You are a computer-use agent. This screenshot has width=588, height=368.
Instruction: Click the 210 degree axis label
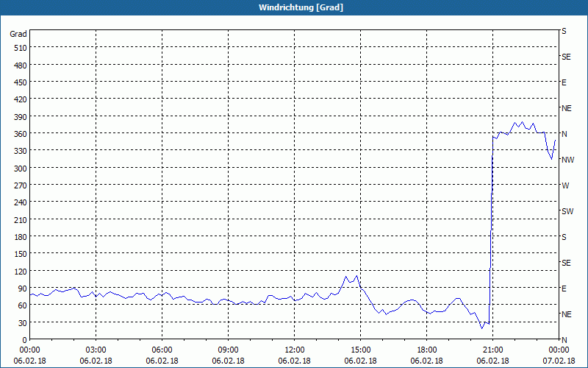tap(21, 219)
